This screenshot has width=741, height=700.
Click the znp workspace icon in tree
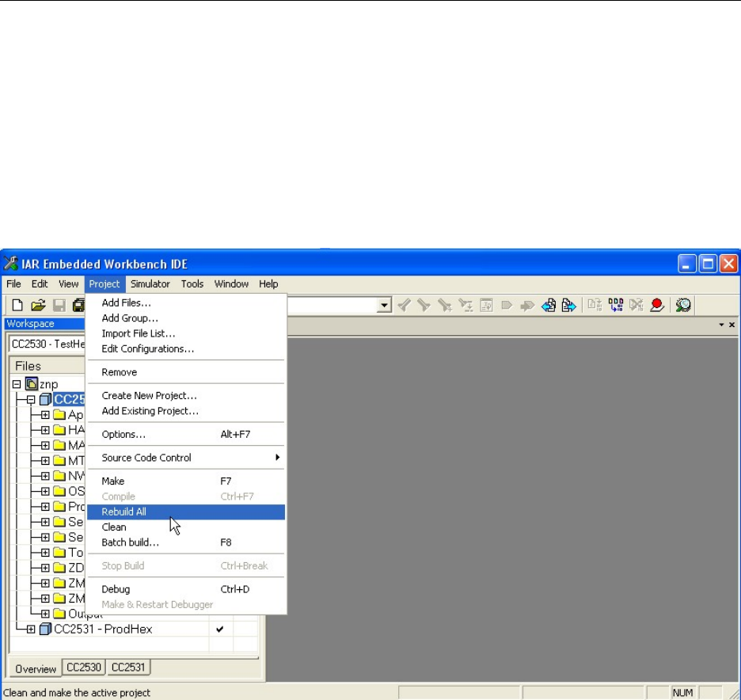32,384
